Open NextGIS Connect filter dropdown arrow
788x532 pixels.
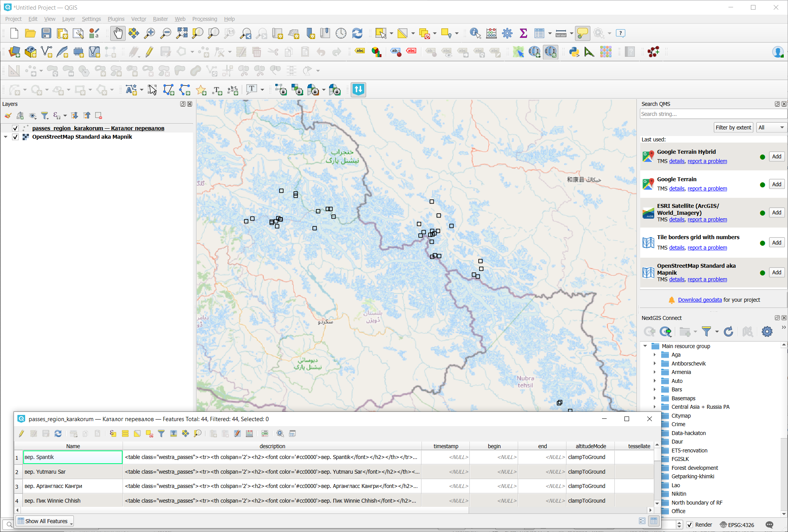[x=717, y=331]
